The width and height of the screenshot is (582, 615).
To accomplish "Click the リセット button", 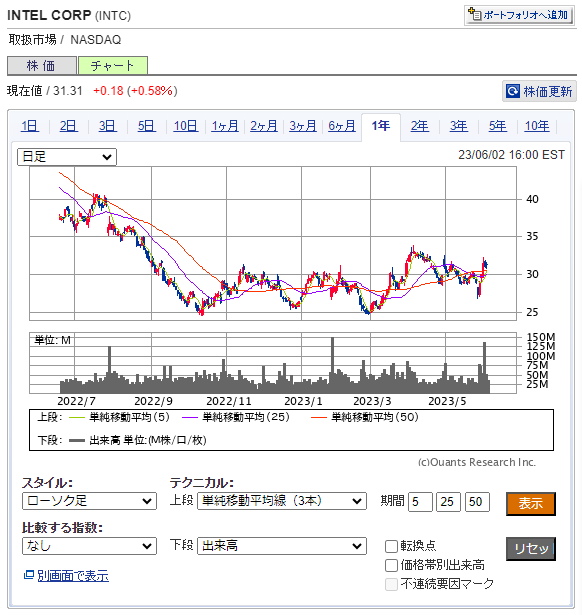I will (531, 548).
